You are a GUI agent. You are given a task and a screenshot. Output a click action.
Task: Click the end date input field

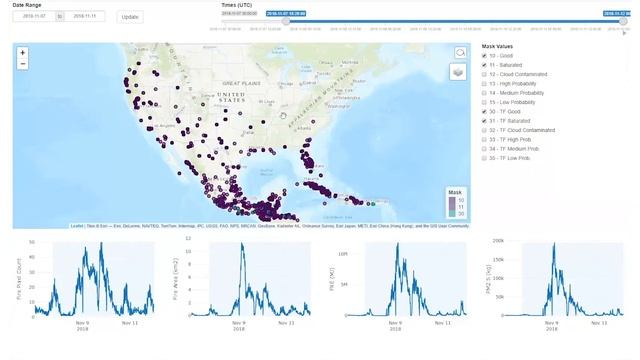click(x=84, y=16)
